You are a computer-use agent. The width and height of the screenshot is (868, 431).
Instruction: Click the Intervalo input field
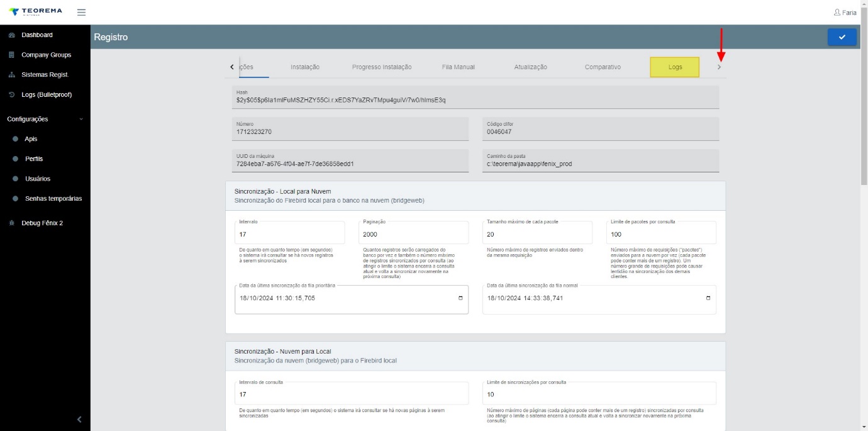point(290,233)
